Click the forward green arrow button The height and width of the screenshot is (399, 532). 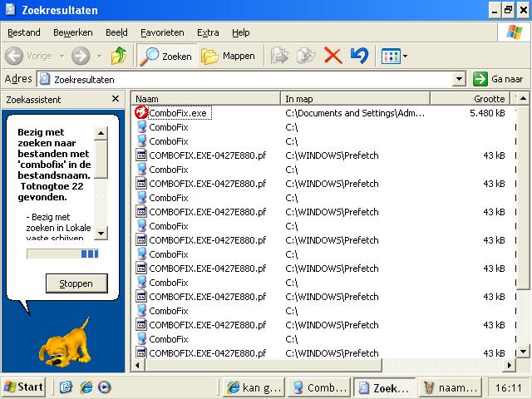81,56
